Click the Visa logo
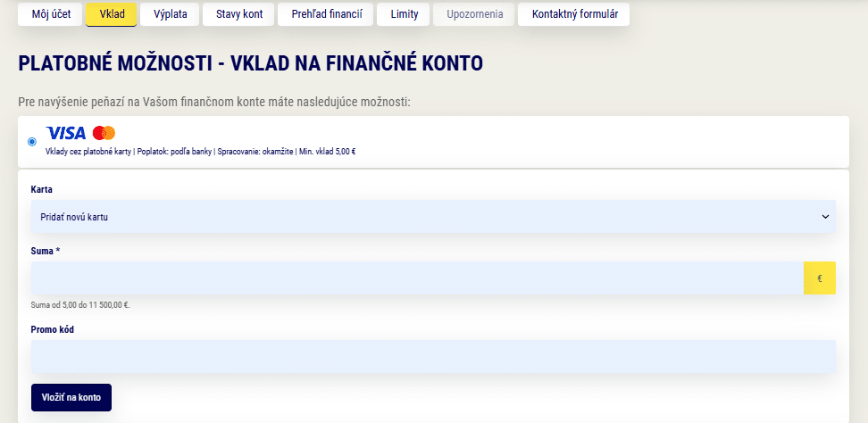The height and width of the screenshot is (423, 868). pyautogui.click(x=65, y=133)
